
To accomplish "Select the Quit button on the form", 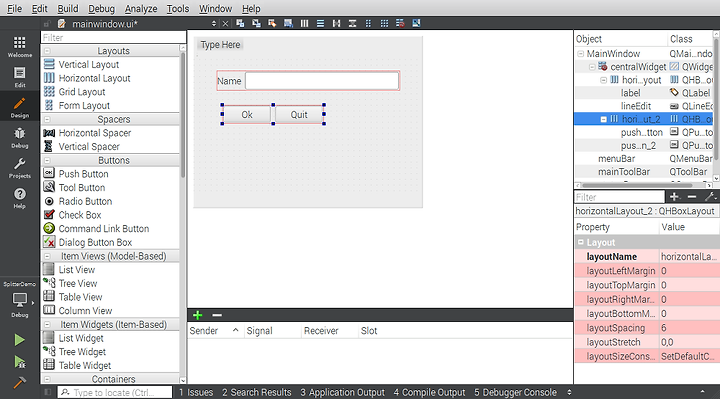I will click(299, 115).
